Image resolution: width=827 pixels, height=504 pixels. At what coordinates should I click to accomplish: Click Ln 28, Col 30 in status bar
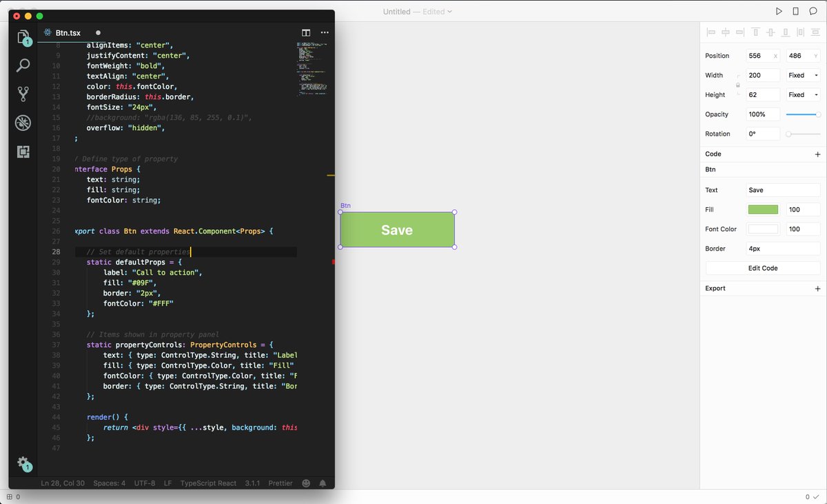coord(63,483)
